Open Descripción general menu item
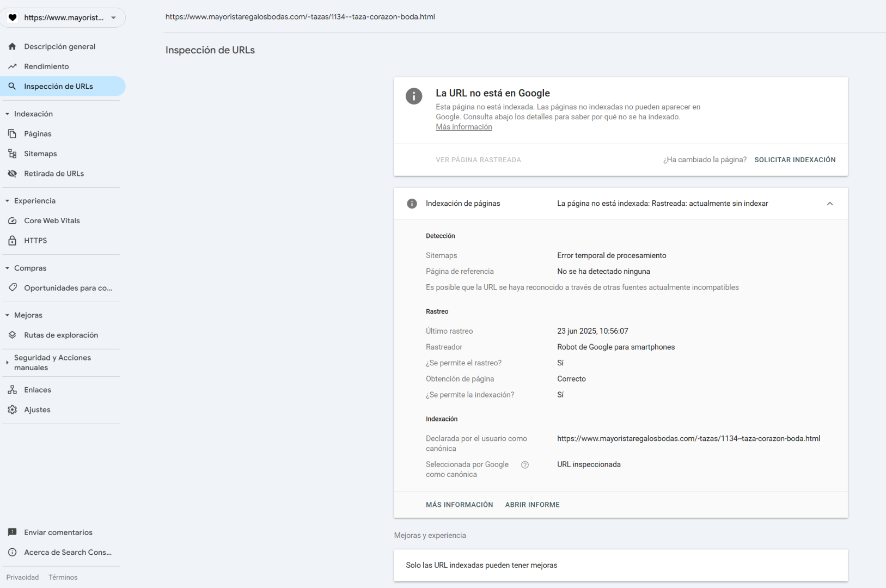The width and height of the screenshot is (886, 588). [63, 46]
